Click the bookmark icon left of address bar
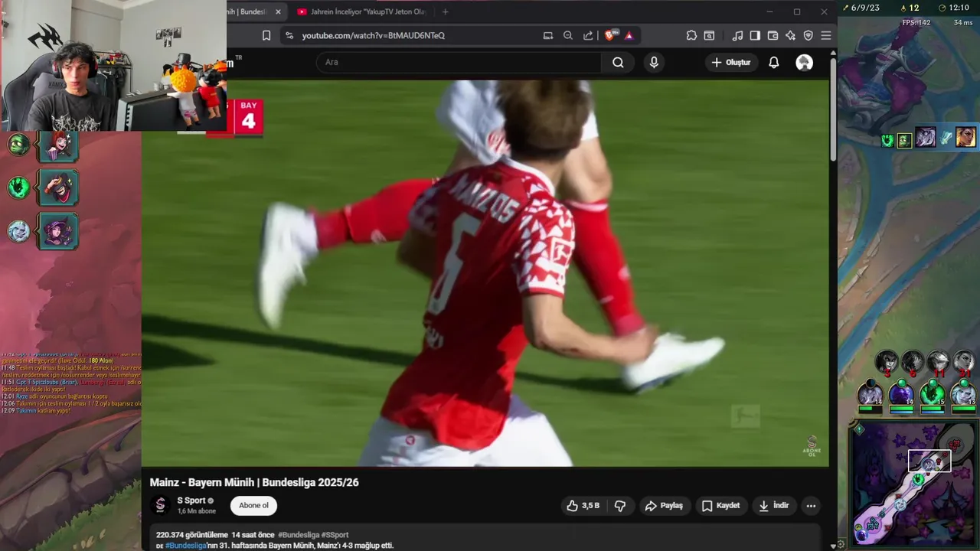Viewport: 980px width, 551px height. pyautogui.click(x=266, y=35)
